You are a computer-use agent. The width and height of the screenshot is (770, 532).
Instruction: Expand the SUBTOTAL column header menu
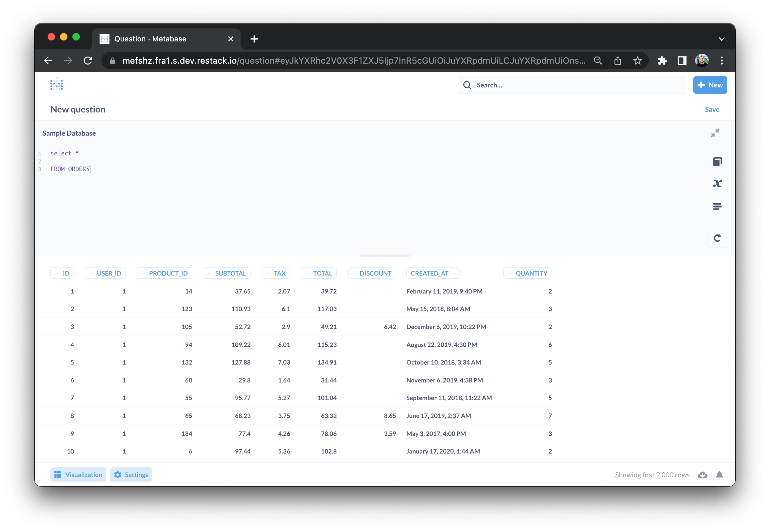227,273
